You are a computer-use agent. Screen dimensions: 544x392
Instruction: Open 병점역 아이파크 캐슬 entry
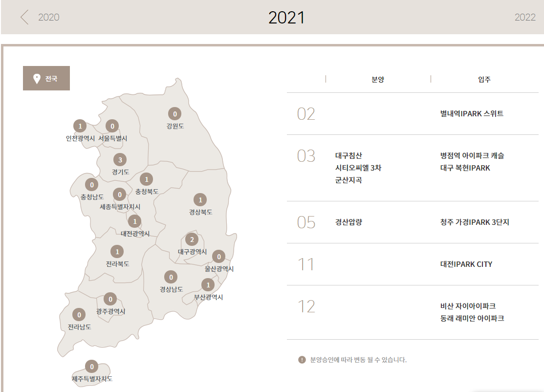tap(472, 155)
